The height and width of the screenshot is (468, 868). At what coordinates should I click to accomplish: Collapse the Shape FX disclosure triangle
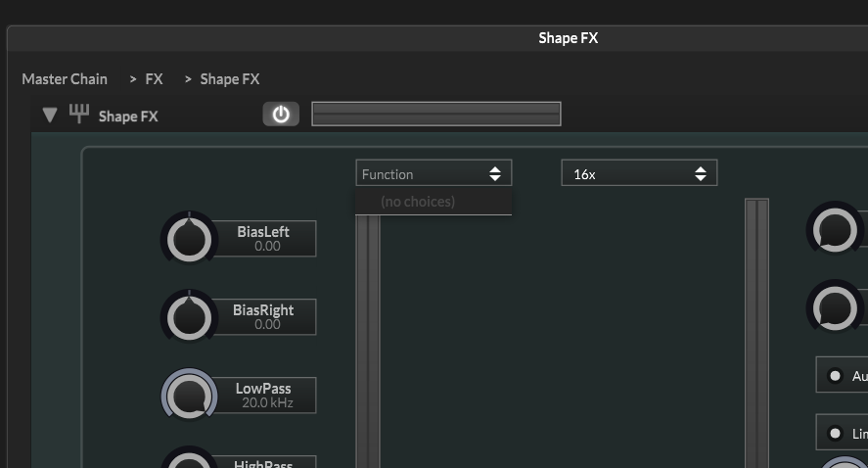[x=50, y=116]
